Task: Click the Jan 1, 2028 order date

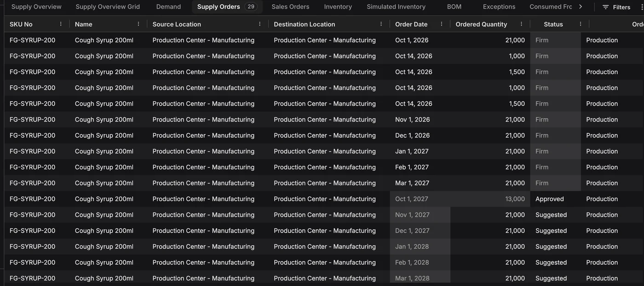Action: pos(420,246)
